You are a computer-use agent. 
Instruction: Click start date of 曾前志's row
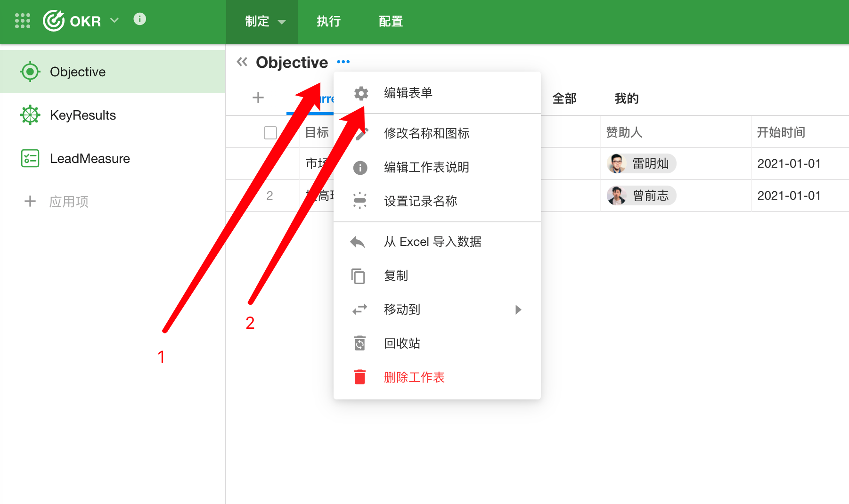(x=789, y=195)
